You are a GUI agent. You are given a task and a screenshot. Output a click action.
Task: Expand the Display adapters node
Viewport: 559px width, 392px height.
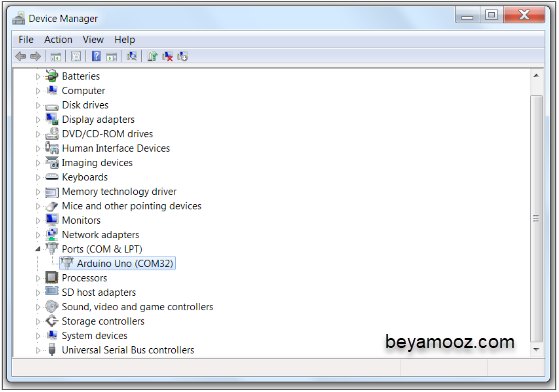coord(38,120)
